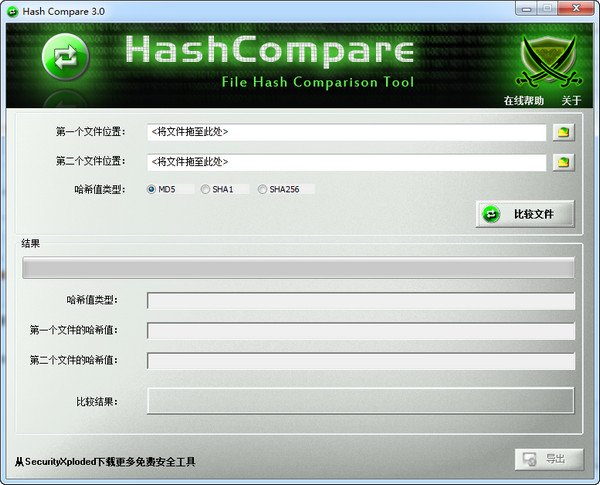Screen dimensions: 600x485
Task: Click the 比较结果 comparison result box
Action: 360,401
